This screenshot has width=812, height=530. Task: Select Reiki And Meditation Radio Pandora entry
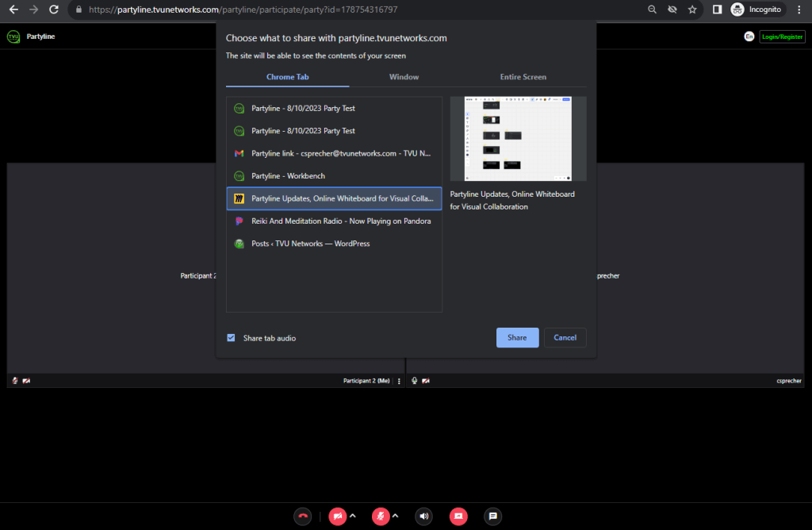point(334,221)
